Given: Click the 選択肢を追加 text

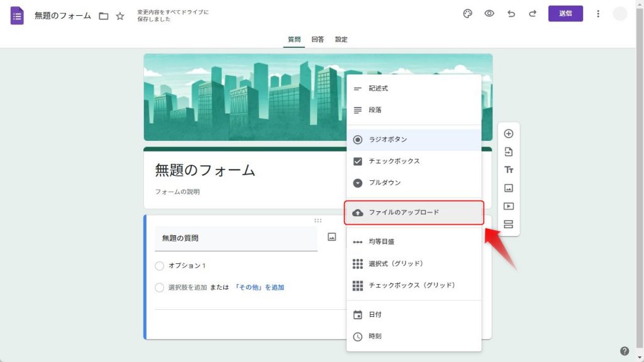Looking at the screenshot, I should [x=187, y=287].
